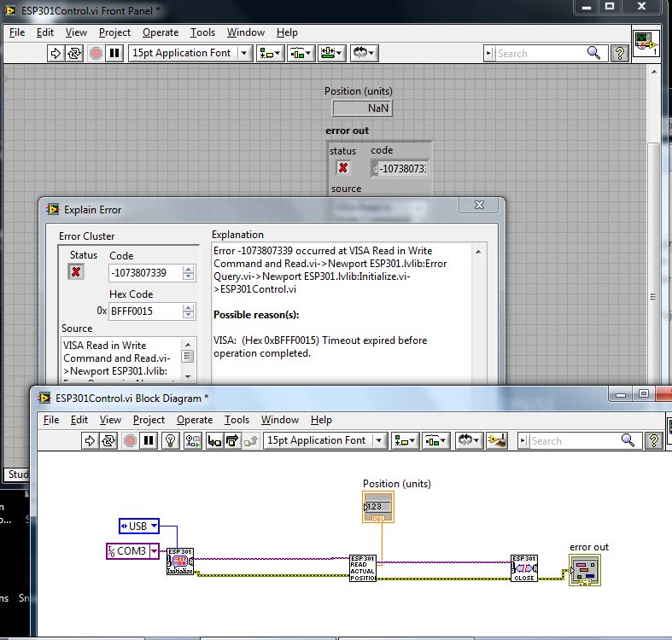Open Reorder menu in Front Panel toolbar
This screenshot has height=640, width=672.
tap(364, 53)
